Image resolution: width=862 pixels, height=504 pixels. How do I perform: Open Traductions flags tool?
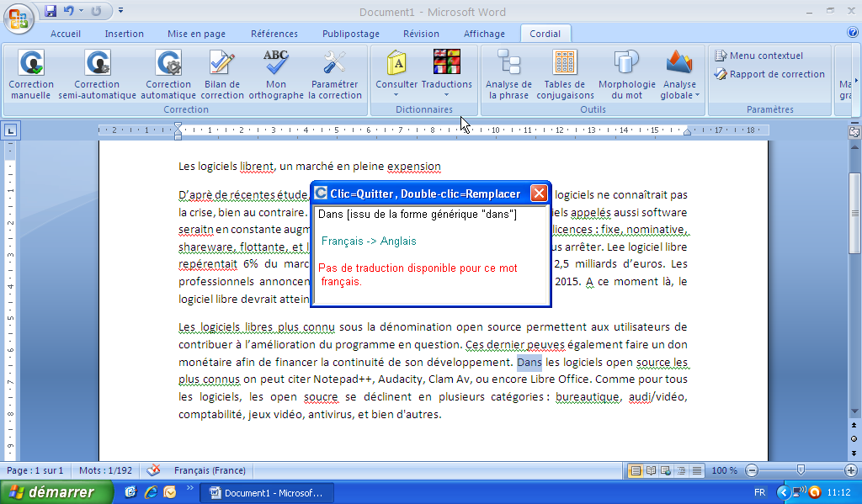click(446, 75)
